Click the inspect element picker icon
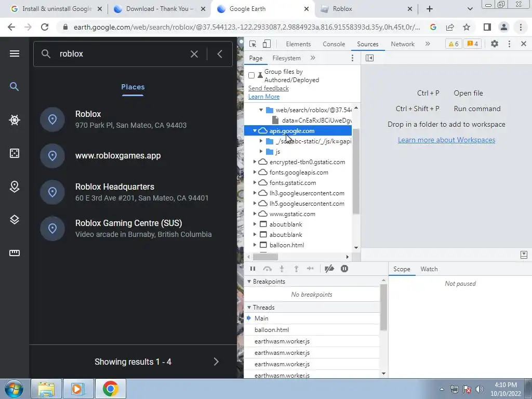Viewport: 532px width, 399px height. (253, 44)
